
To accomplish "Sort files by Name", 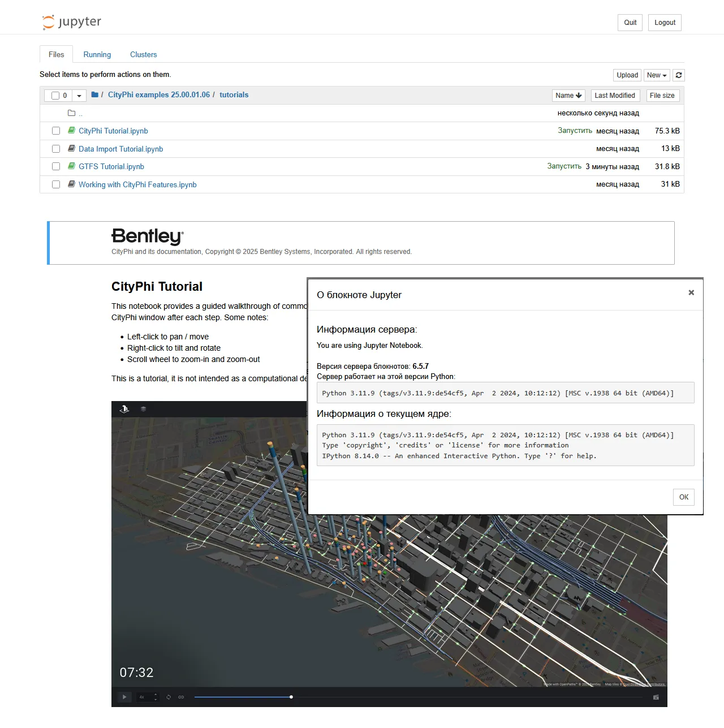I will [568, 96].
